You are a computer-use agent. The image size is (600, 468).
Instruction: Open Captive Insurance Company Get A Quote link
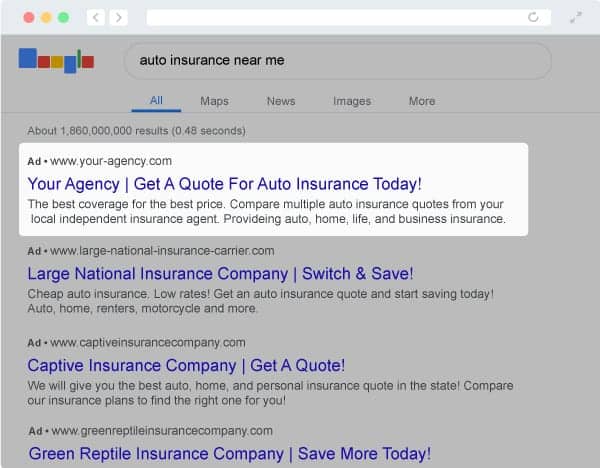[186, 365]
